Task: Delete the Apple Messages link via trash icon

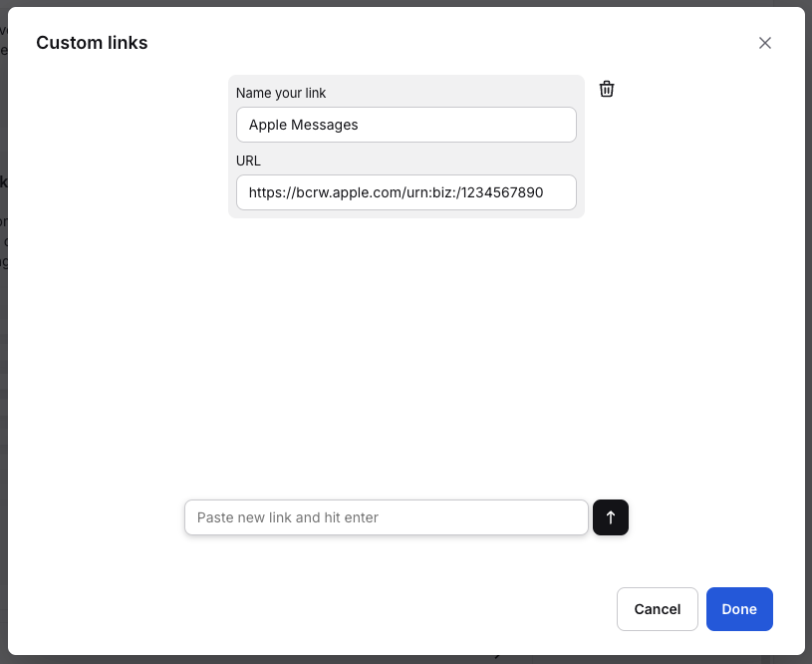Action: (607, 90)
